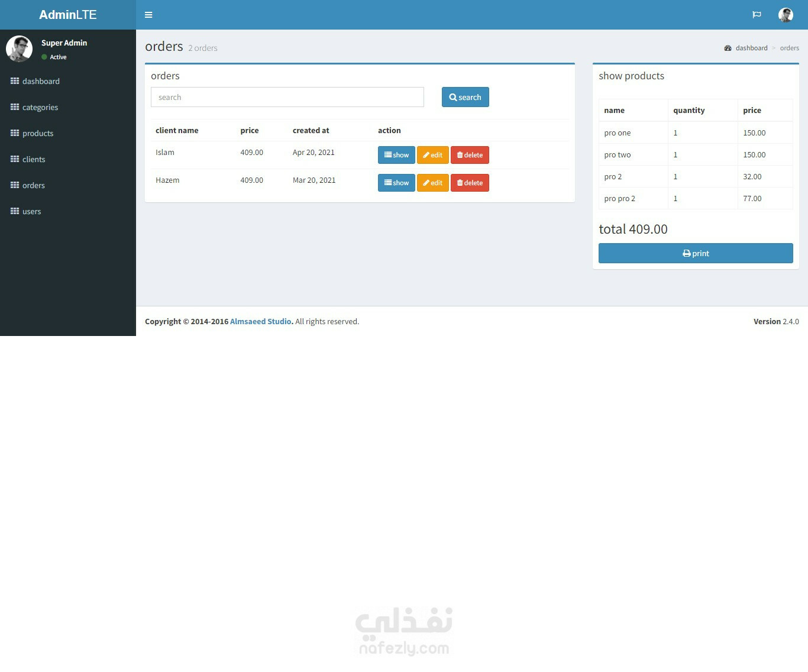Click the client name cell Islam
The width and height of the screenshot is (808, 672).
(165, 152)
